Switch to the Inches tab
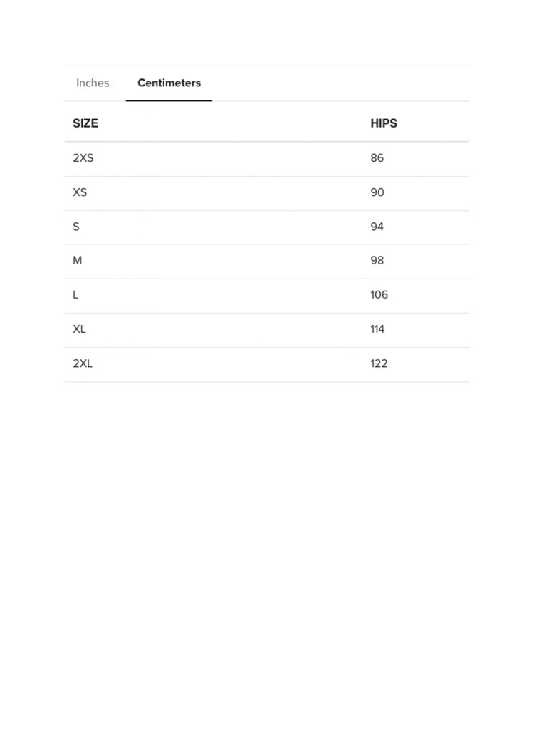 point(93,83)
